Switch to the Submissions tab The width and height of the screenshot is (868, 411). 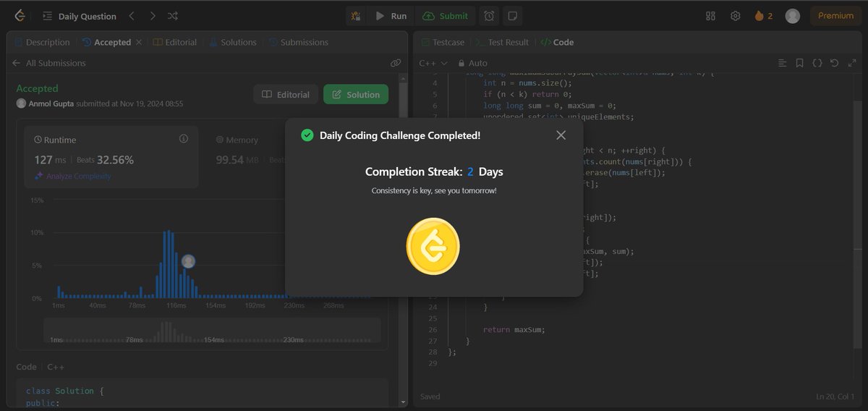[x=299, y=42]
